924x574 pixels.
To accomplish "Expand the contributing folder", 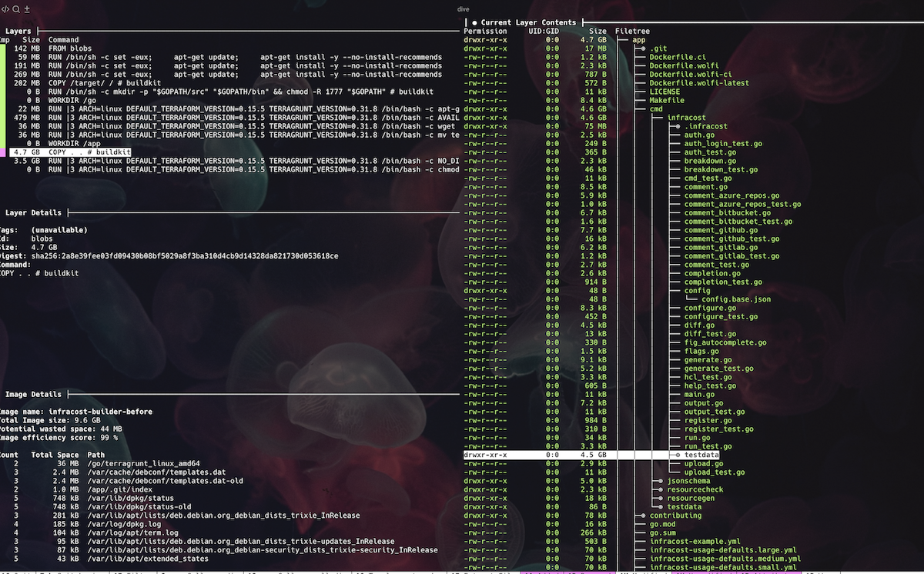I will (x=668, y=515).
